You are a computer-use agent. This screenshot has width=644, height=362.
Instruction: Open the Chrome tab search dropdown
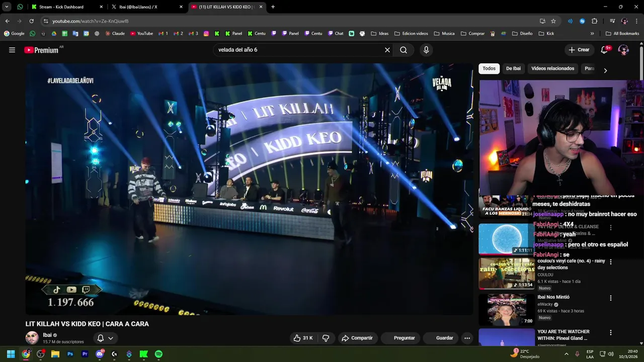tap(7, 7)
